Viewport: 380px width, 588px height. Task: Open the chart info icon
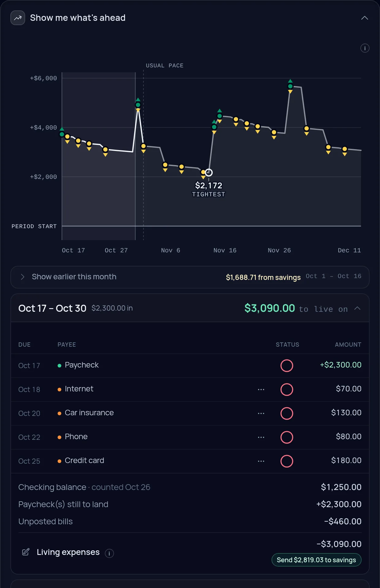tap(365, 48)
